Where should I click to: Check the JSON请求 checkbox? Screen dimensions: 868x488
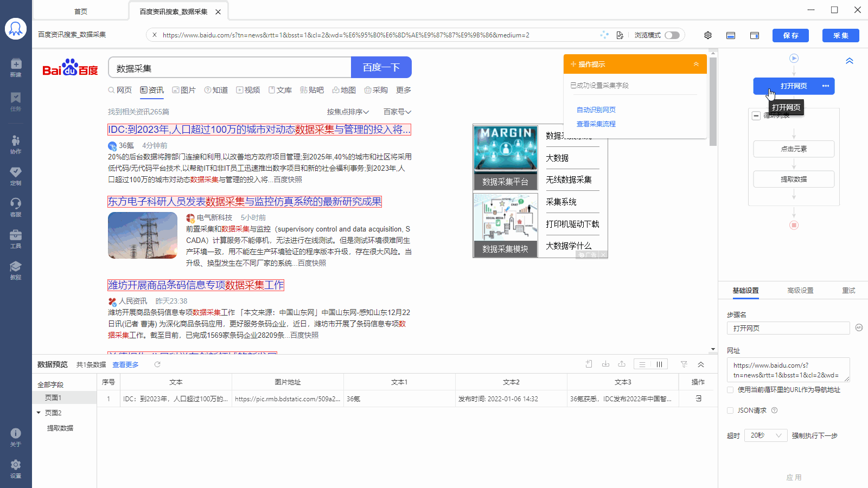tap(730, 410)
